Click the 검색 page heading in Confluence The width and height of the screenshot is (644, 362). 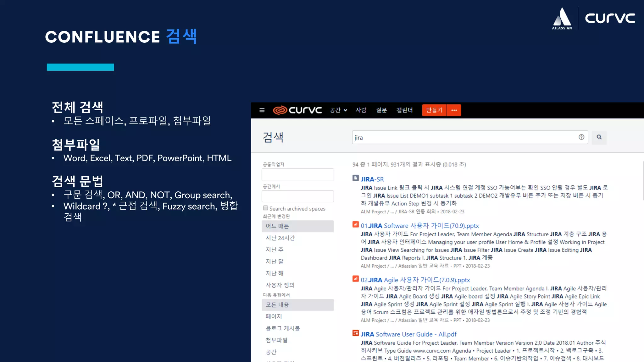[273, 137]
